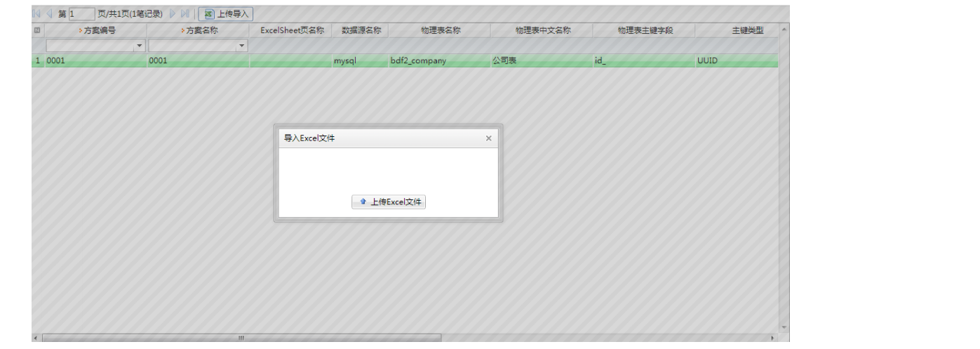Viewport: 980px width, 349px height.
Task: Go to first page in pager
Action: [36, 13]
